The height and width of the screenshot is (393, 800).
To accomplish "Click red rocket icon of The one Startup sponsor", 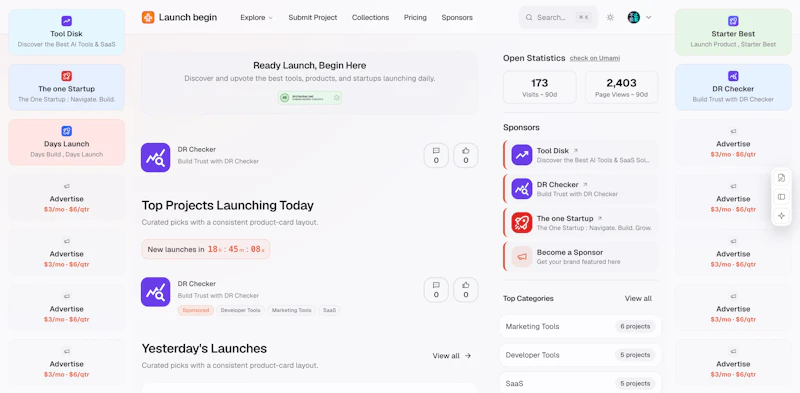I will click(521, 223).
